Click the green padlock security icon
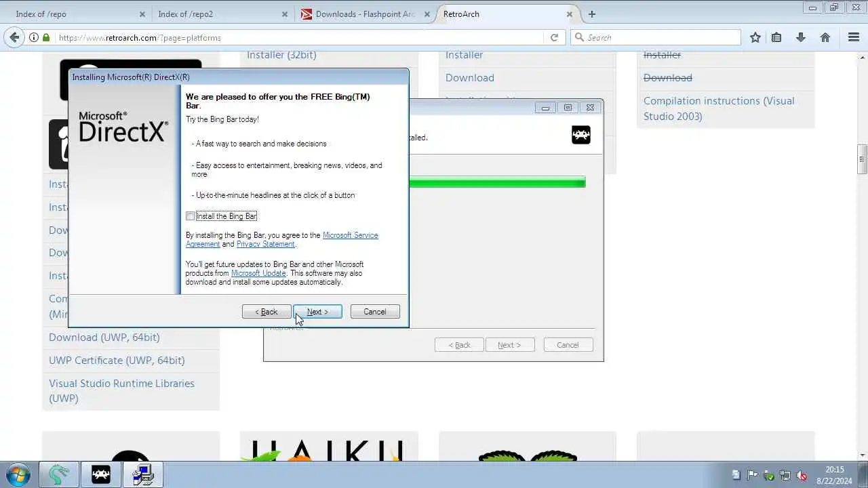The image size is (868, 488). tap(45, 38)
